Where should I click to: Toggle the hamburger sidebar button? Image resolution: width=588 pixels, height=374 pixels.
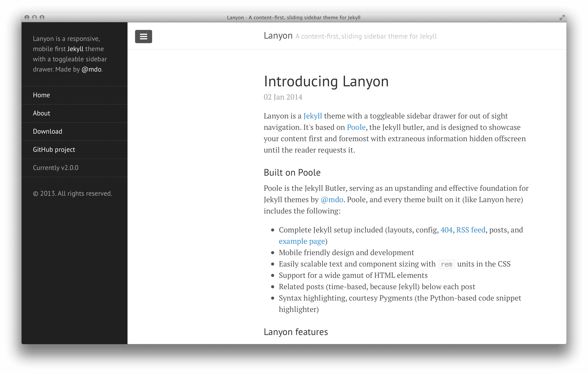(143, 36)
